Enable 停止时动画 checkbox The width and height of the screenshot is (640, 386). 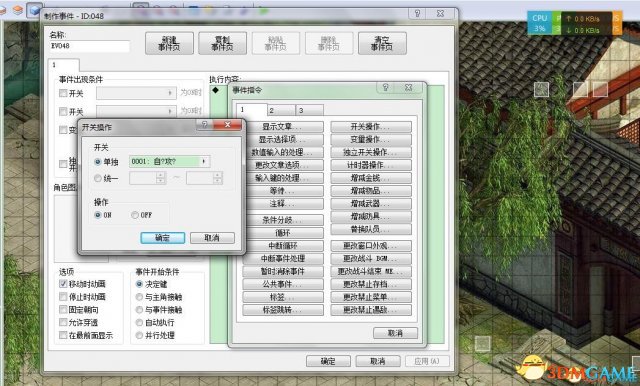pyautogui.click(x=63, y=297)
